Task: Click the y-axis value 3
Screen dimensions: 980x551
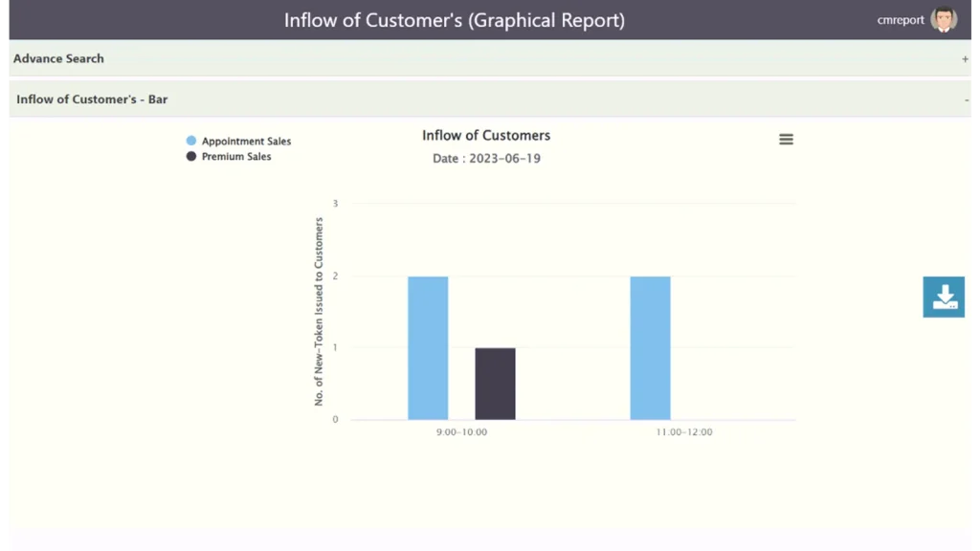Action: click(x=336, y=204)
